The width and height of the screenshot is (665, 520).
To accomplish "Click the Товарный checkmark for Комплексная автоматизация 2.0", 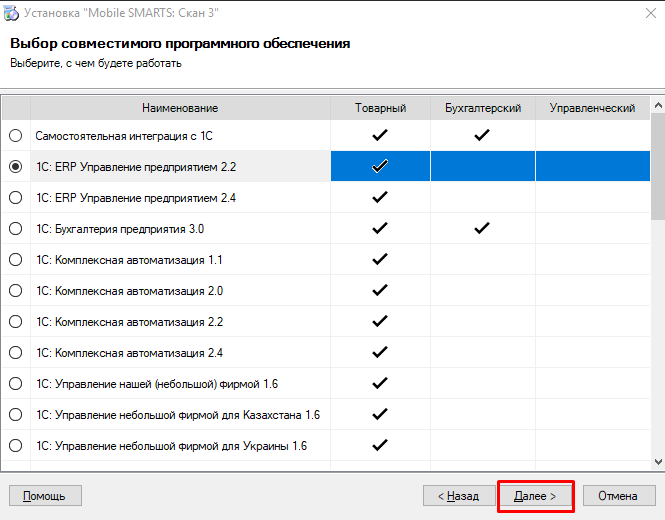I will click(380, 290).
